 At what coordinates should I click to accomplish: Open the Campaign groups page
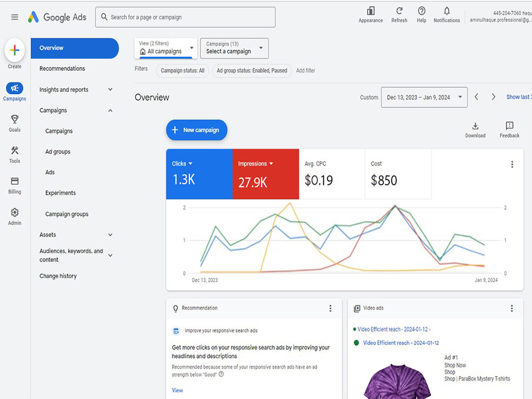coord(67,214)
